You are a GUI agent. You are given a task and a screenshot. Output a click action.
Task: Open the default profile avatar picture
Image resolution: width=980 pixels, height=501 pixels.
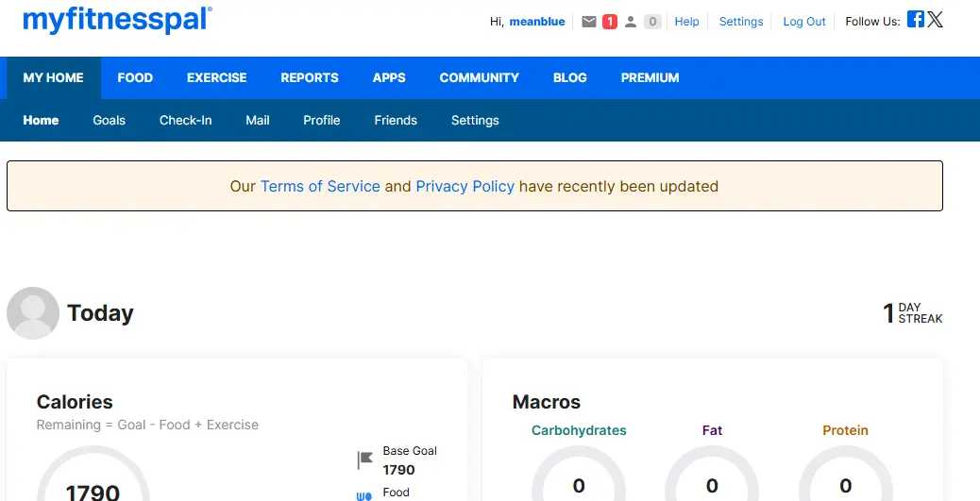pos(33,313)
